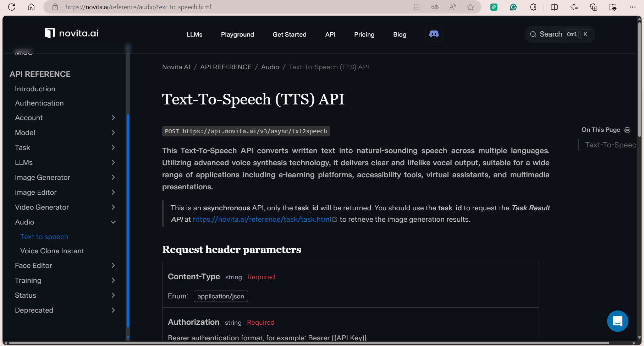644x346 pixels.
Task: Click the Search box in the header
Action: 560,34
